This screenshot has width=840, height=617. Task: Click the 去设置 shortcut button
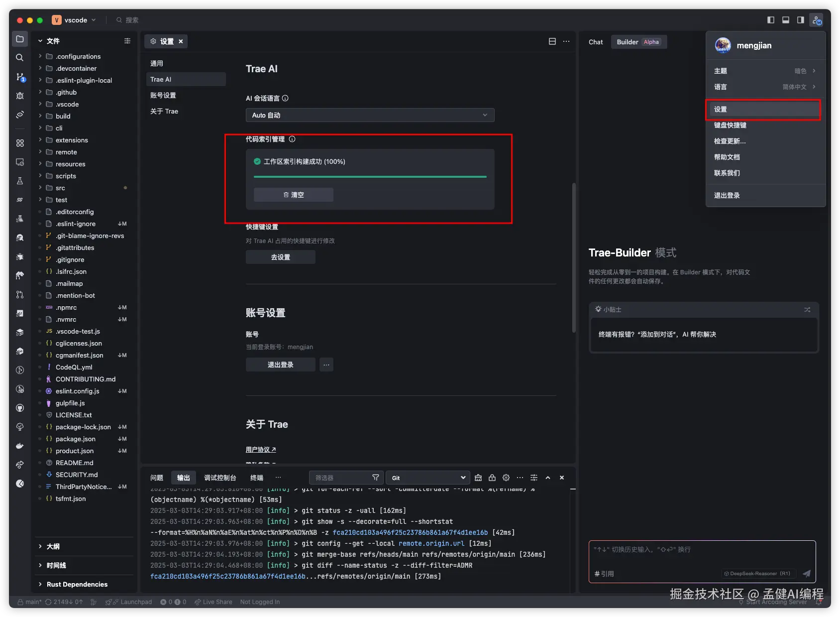tap(281, 257)
